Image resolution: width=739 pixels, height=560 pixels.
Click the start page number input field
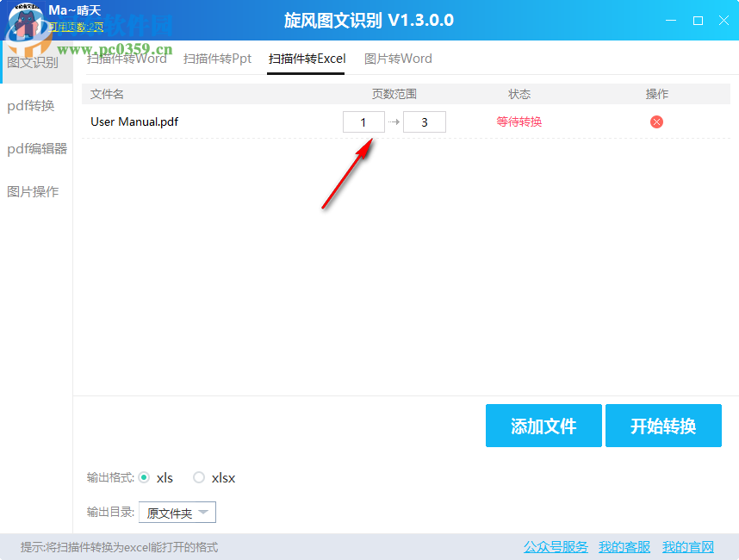click(363, 121)
